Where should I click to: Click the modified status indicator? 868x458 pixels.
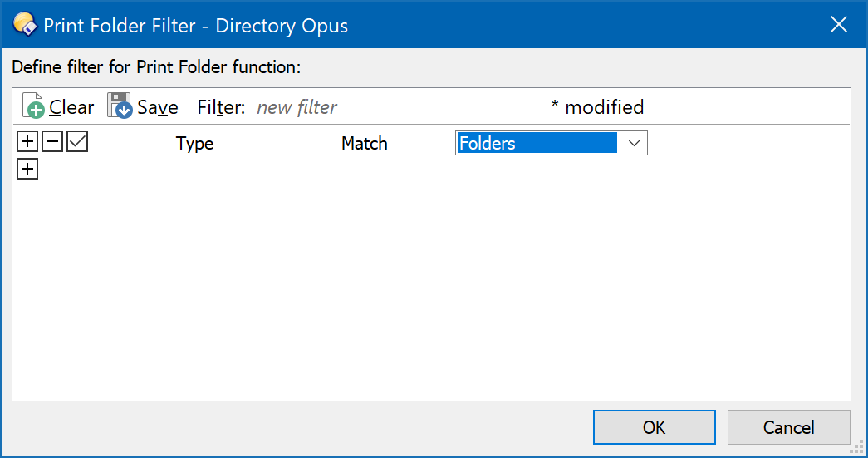pyautogui.click(x=598, y=107)
